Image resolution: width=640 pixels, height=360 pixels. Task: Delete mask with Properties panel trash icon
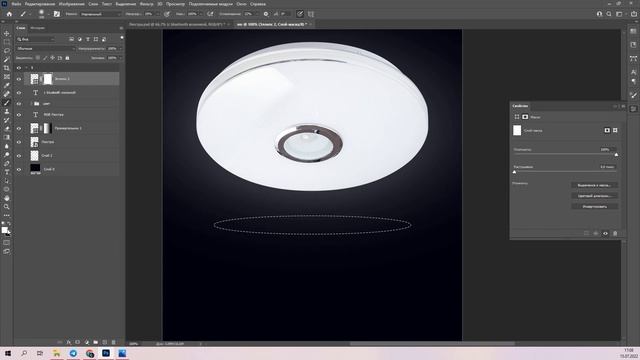[x=615, y=233]
